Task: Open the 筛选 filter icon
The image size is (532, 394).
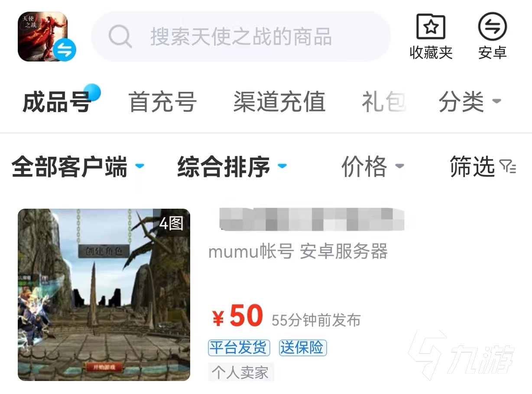Action: (508, 166)
